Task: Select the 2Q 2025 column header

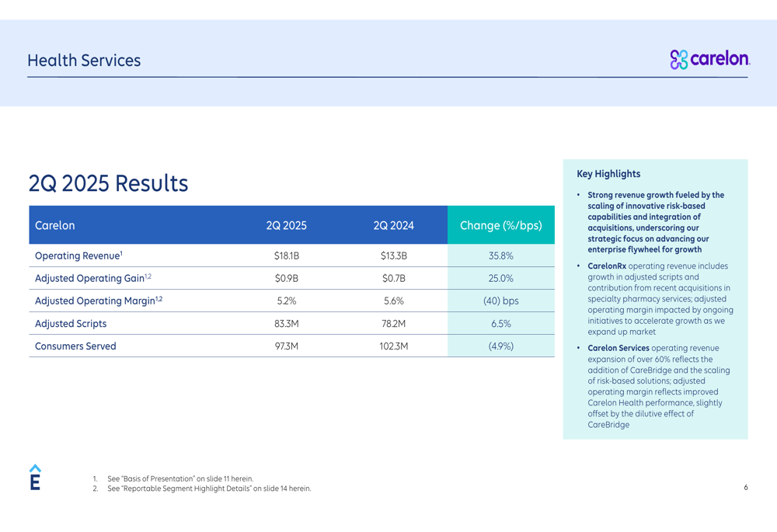Action: tap(287, 225)
